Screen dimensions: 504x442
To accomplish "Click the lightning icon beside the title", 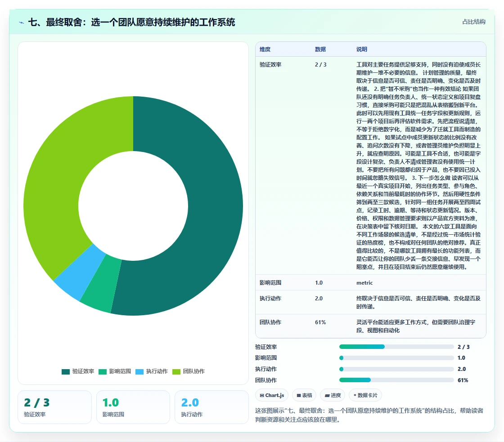I will (22, 22).
